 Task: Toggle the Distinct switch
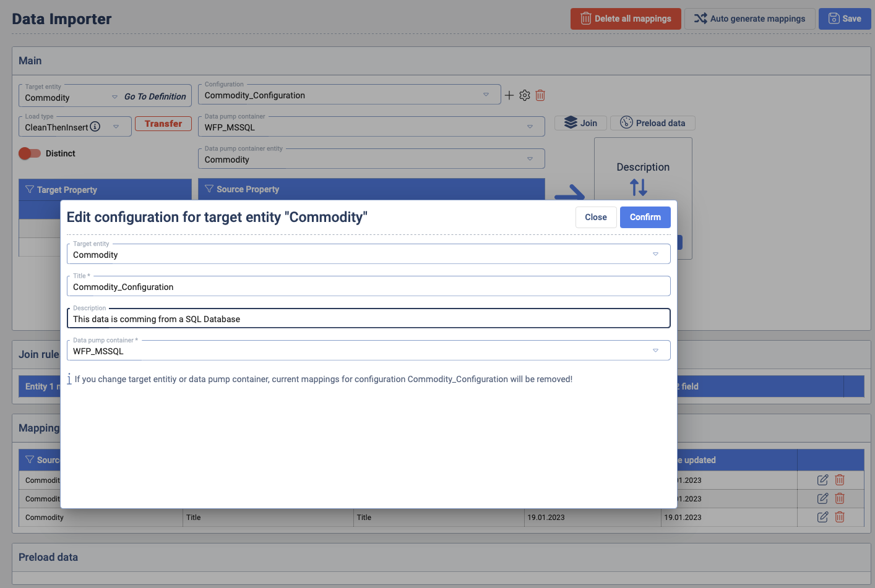(x=30, y=153)
